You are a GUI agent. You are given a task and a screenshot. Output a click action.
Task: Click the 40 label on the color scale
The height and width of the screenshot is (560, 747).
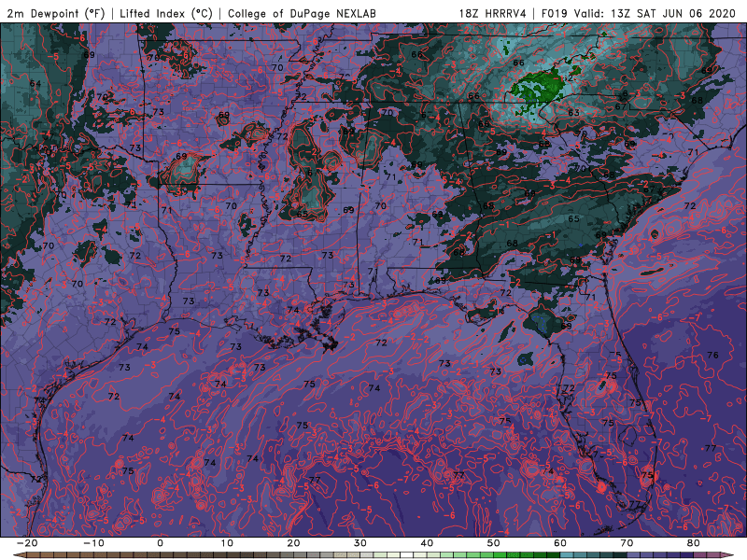coord(427,543)
